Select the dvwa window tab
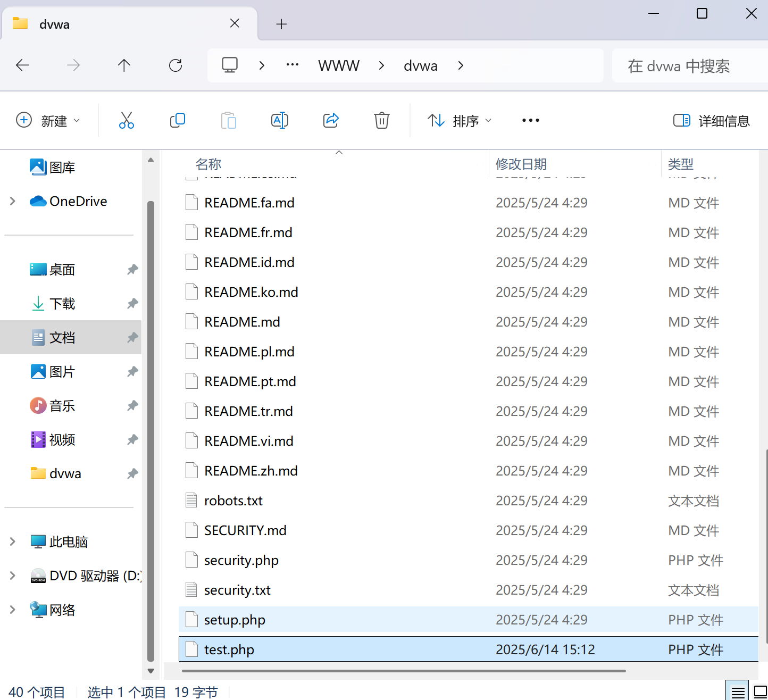Image resolution: width=768 pixels, height=700 pixels. (x=129, y=24)
